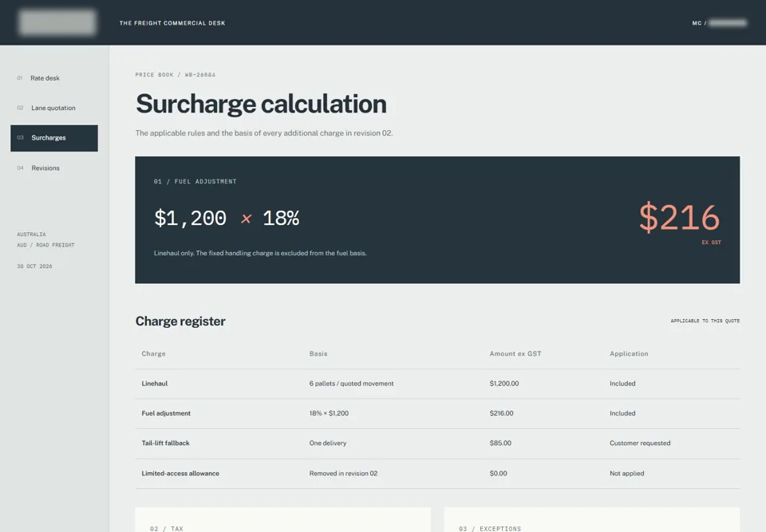Select the Fuel adjustment row name
The height and width of the screenshot is (532, 766).
[166, 413]
